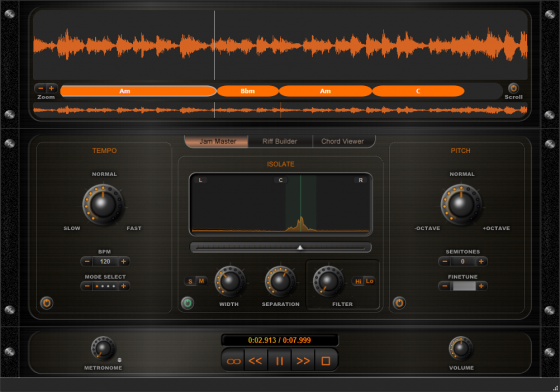Viewport: 560px width, 392px height.
Task: Increase finetune with plus button
Action: click(481, 286)
